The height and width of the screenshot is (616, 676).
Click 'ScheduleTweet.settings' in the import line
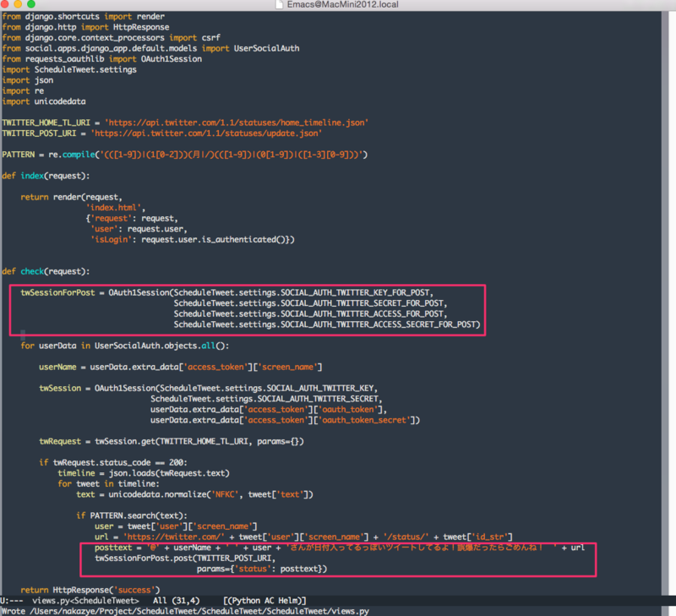coord(85,69)
